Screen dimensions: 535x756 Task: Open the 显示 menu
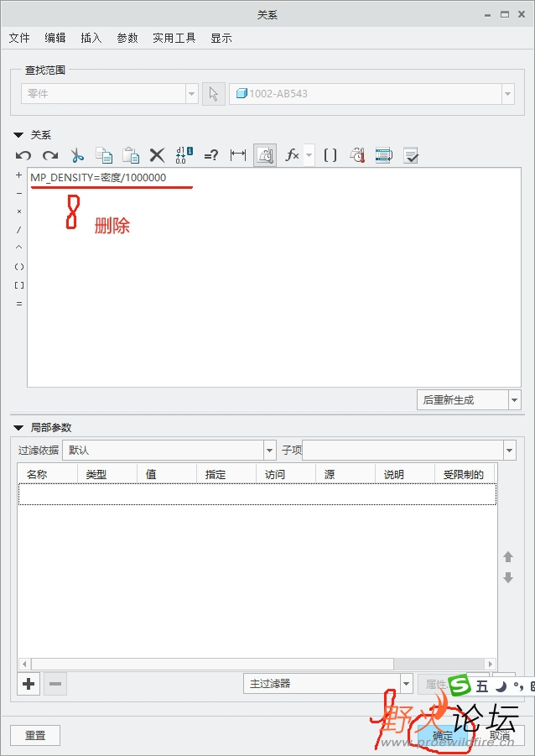pyautogui.click(x=221, y=38)
